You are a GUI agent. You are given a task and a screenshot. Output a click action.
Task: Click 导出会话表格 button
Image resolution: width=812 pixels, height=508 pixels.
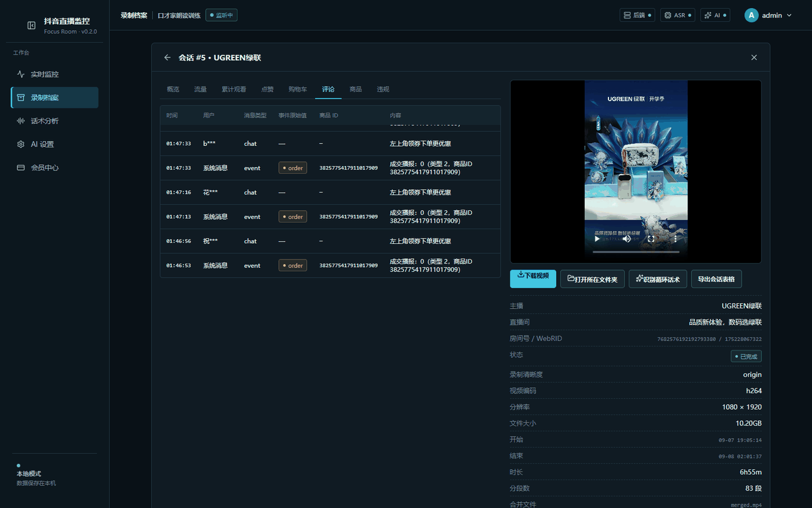716,279
